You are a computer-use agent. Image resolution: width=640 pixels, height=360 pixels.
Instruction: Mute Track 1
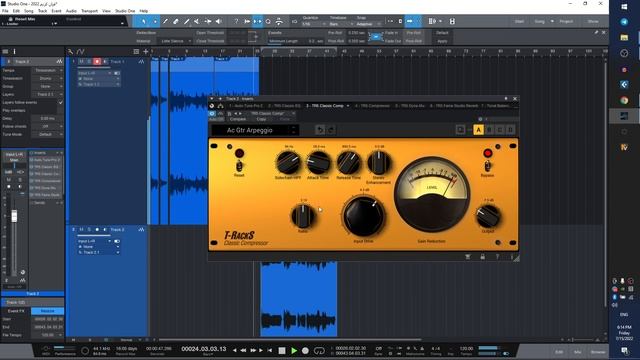click(81, 62)
